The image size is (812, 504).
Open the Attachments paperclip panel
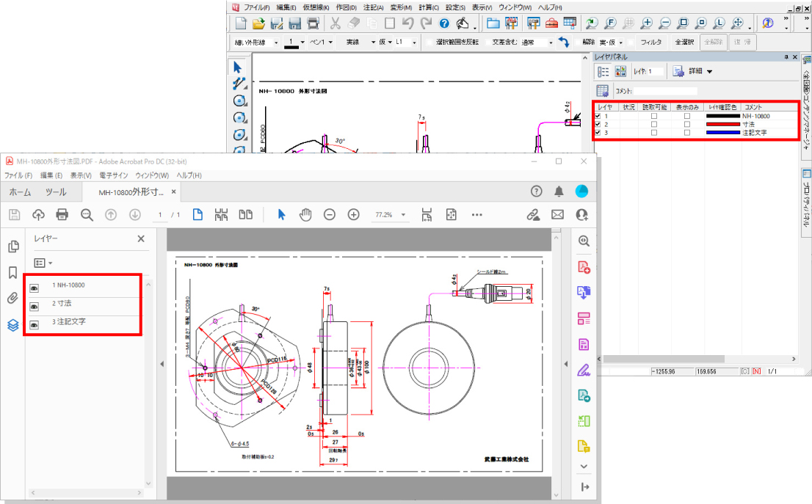pos(12,299)
